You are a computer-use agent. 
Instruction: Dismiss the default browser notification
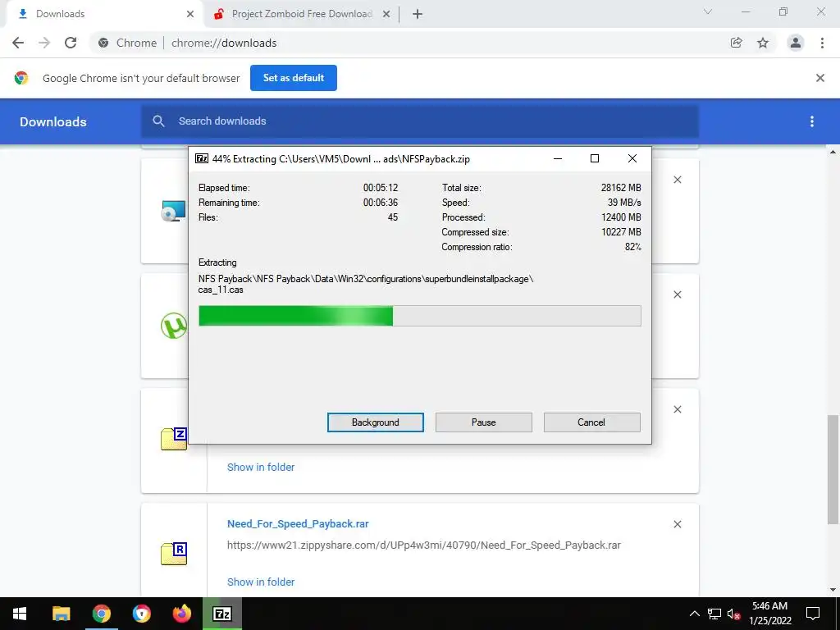tap(820, 78)
